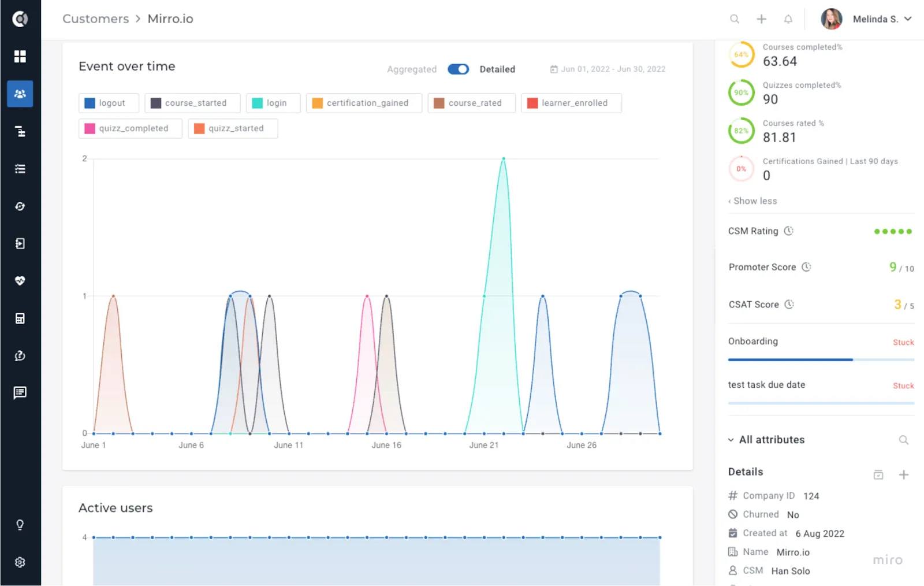Viewport: 924px width, 586px height.
Task: Toggle the login event series
Action: tap(273, 103)
